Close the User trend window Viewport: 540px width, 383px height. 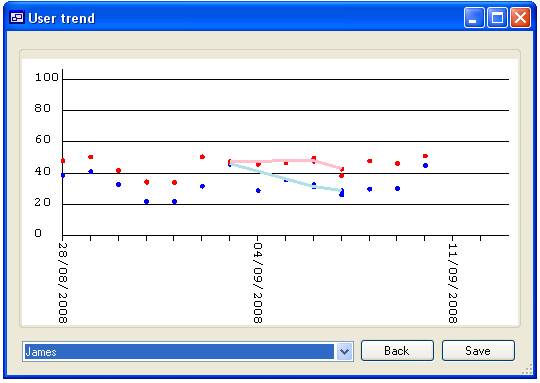tap(520, 17)
